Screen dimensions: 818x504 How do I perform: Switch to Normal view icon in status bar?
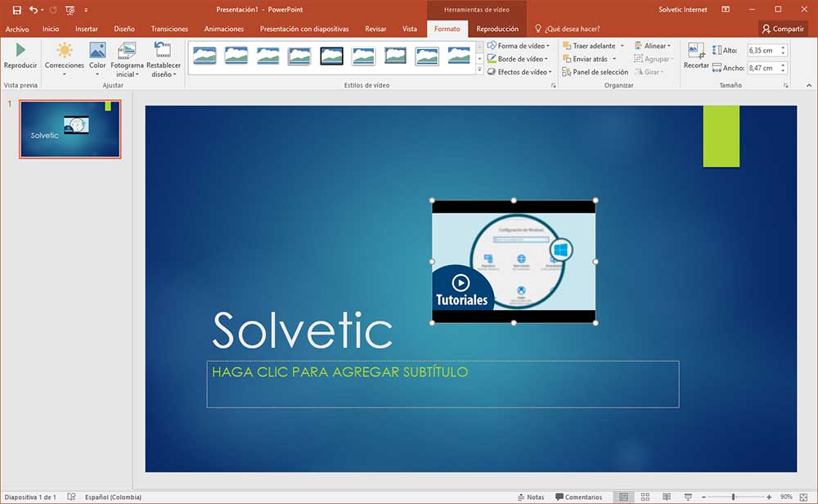(623, 497)
